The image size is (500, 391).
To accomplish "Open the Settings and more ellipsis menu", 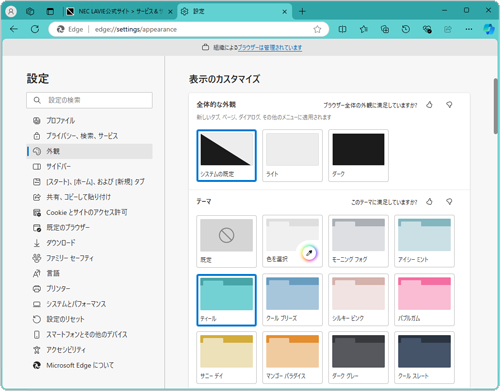I will pos(469,29).
